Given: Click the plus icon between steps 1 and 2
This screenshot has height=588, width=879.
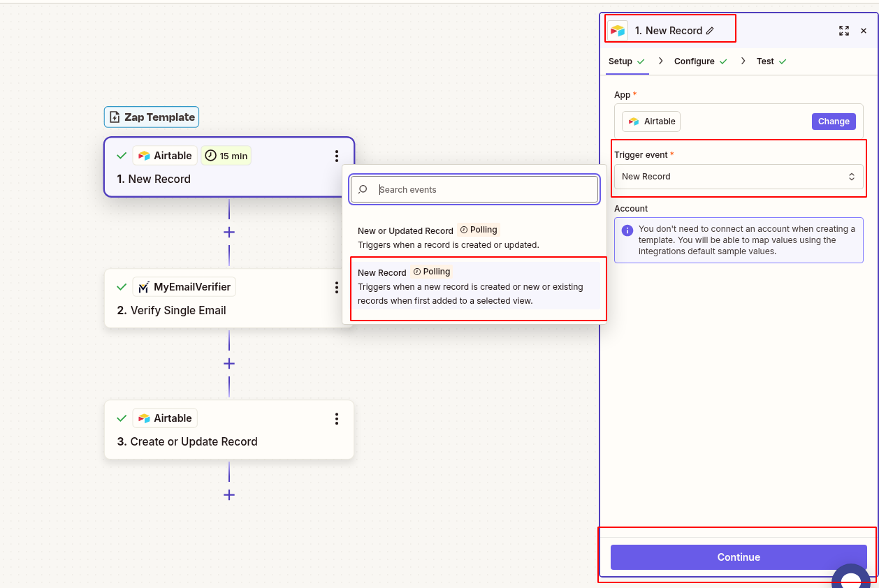Looking at the screenshot, I should click(228, 232).
